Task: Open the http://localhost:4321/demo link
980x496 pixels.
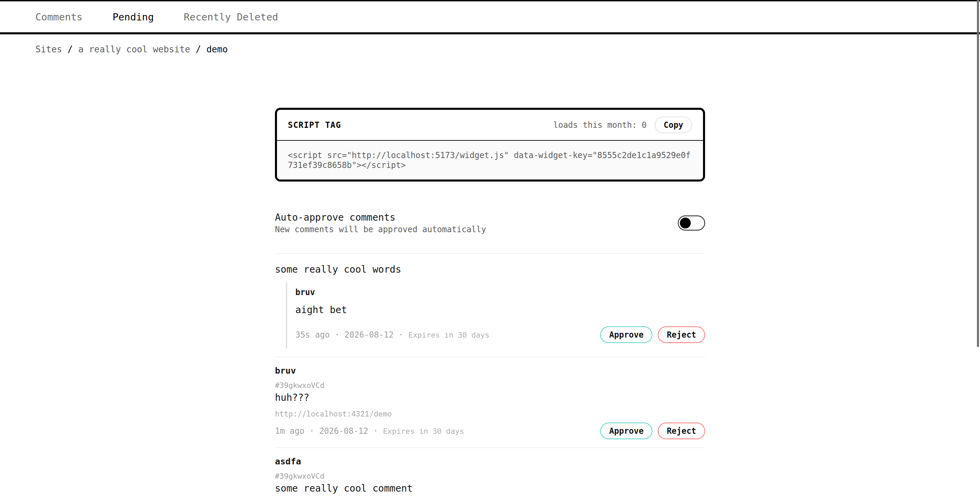Action: pyautogui.click(x=333, y=414)
